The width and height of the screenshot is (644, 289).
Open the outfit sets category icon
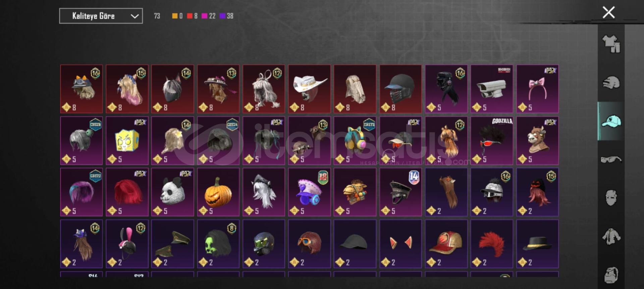coord(611,44)
